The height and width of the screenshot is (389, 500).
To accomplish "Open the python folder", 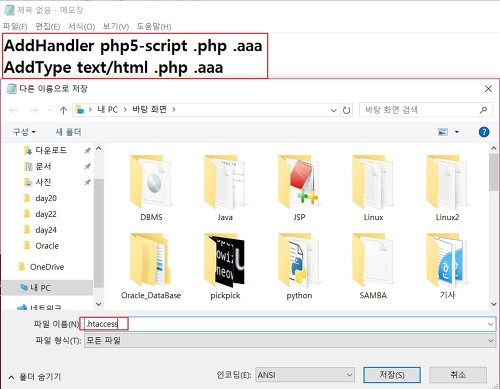I will point(299,266).
